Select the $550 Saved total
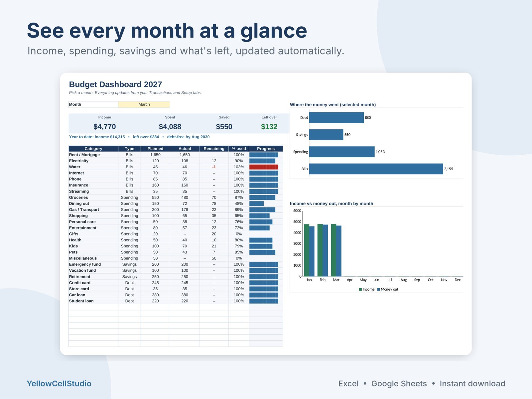The height and width of the screenshot is (399, 532). pyautogui.click(x=224, y=127)
